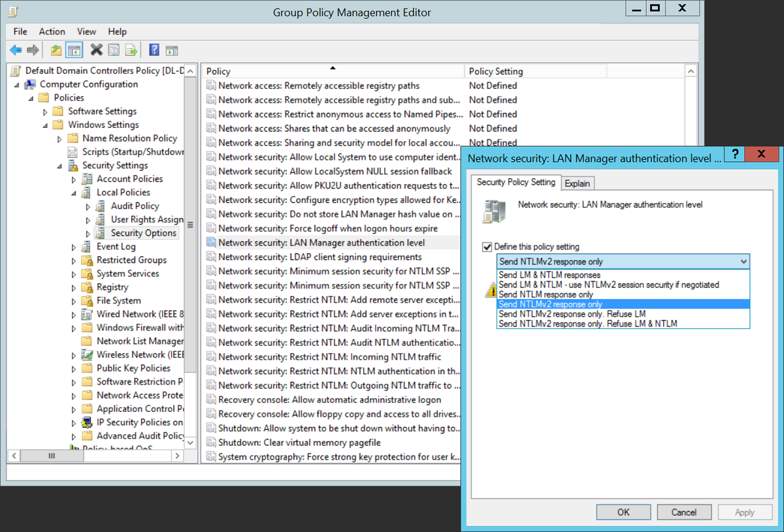Screen dimensions: 784x532
Task: Click the policy list scroll-up arrow
Action: pyautogui.click(x=691, y=70)
